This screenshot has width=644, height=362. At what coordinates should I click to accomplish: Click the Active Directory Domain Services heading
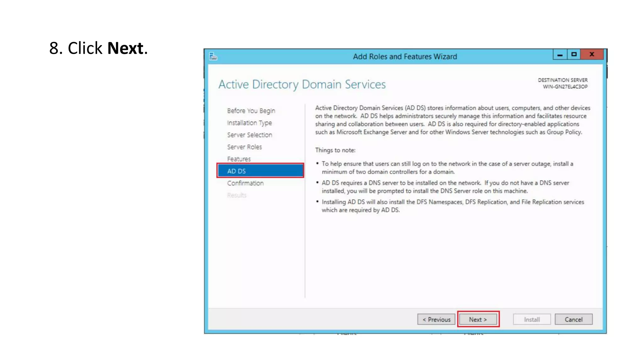coord(302,84)
